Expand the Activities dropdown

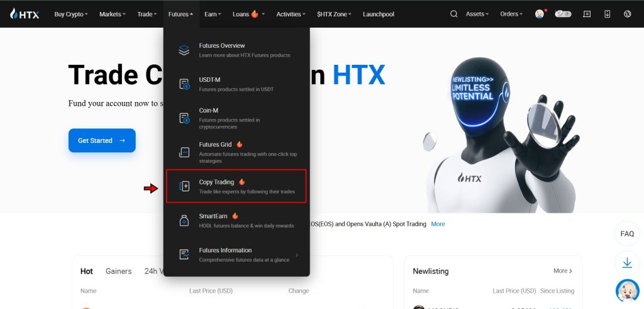tap(291, 14)
